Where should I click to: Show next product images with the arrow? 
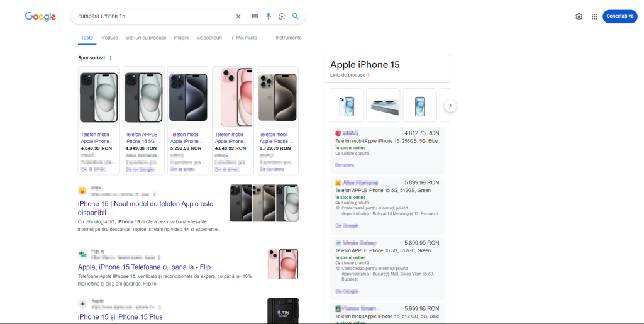pyautogui.click(x=450, y=106)
